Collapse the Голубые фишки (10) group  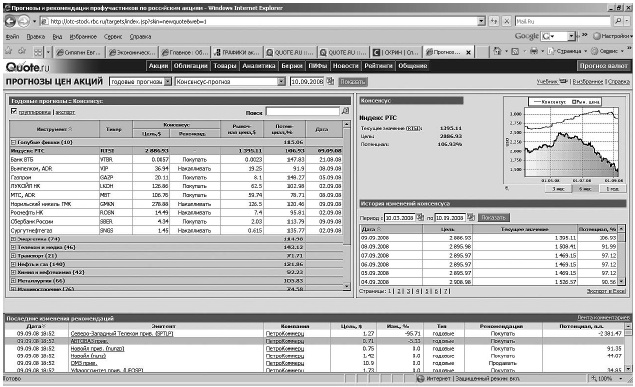pyautogui.click(x=13, y=142)
